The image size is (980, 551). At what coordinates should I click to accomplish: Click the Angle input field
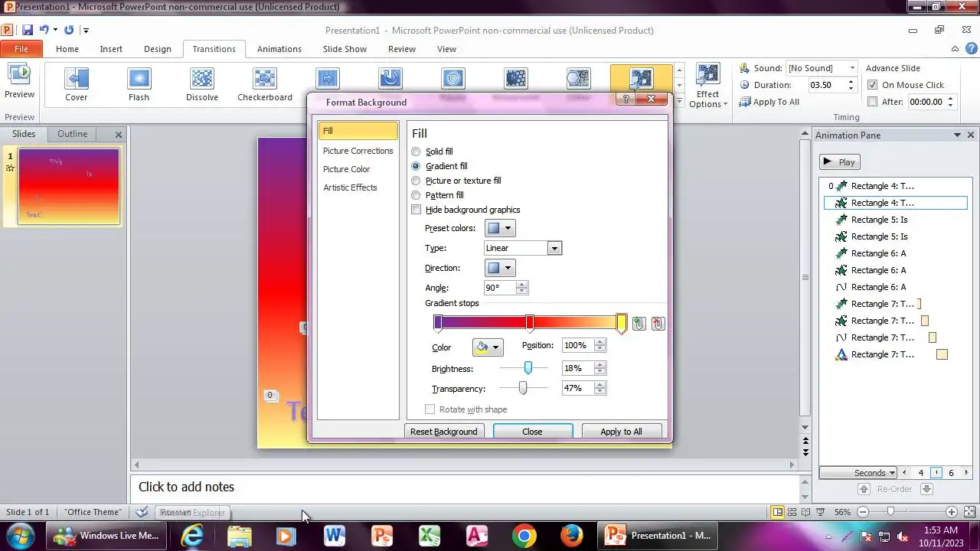pos(500,288)
